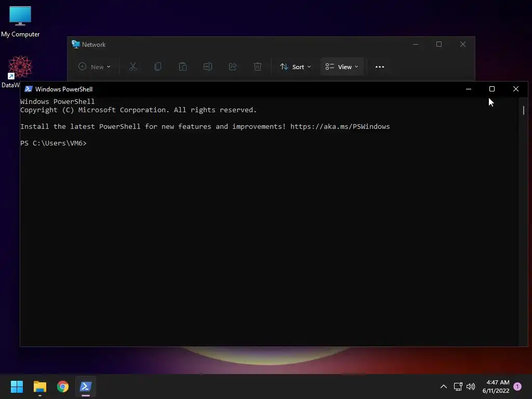Click the Rename icon in Network toolbar
This screenshot has height=399, width=532.
(x=208, y=67)
